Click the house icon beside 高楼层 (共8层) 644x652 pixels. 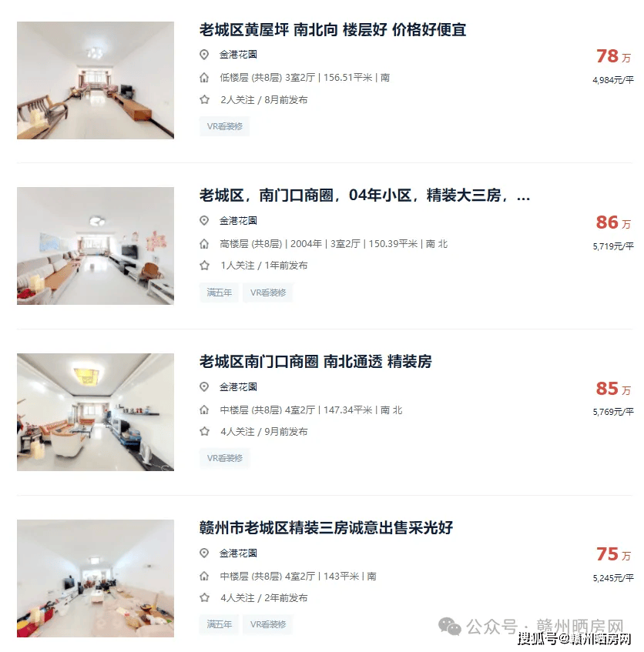click(204, 244)
